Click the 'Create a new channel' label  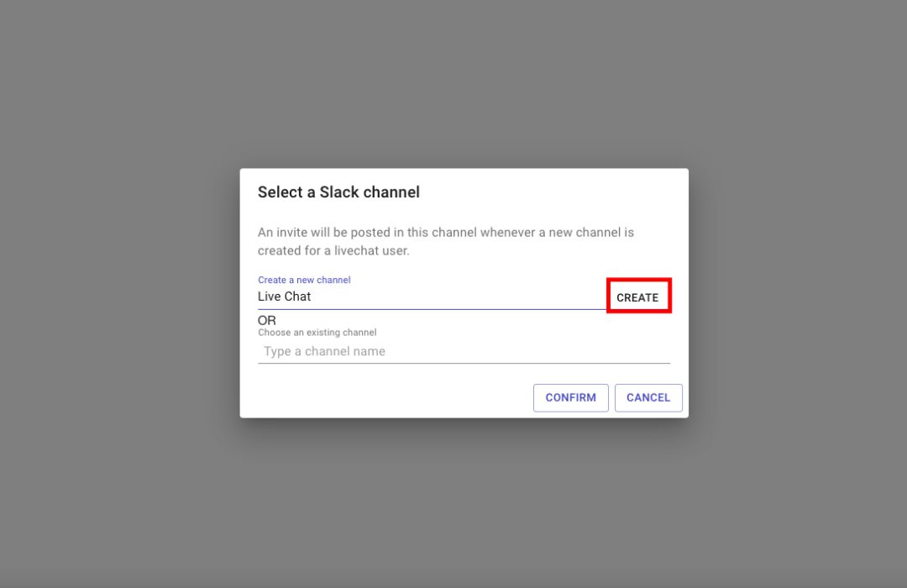pyautogui.click(x=304, y=280)
